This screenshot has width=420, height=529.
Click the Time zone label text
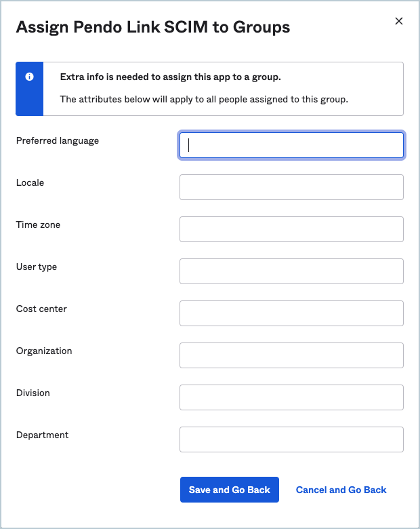(x=38, y=224)
